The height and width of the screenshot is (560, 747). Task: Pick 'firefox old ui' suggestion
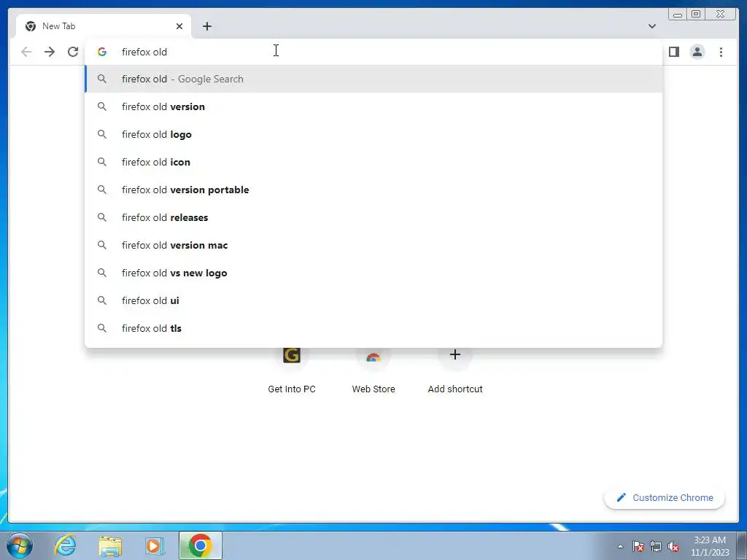(x=373, y=300)
